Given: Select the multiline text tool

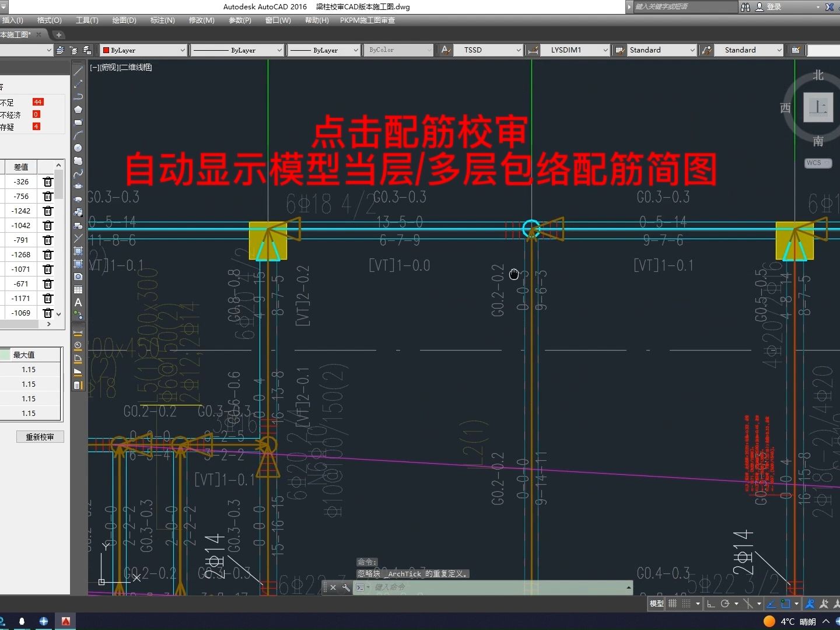Looking at the screenshot, I should pos(78,301).
